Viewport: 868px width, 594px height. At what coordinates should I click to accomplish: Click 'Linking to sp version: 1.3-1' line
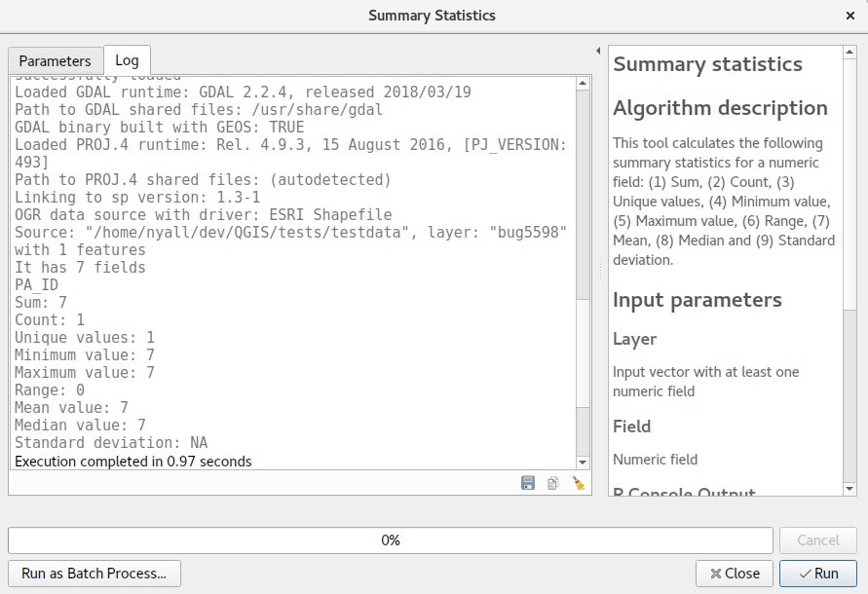(x=137, y=197)
